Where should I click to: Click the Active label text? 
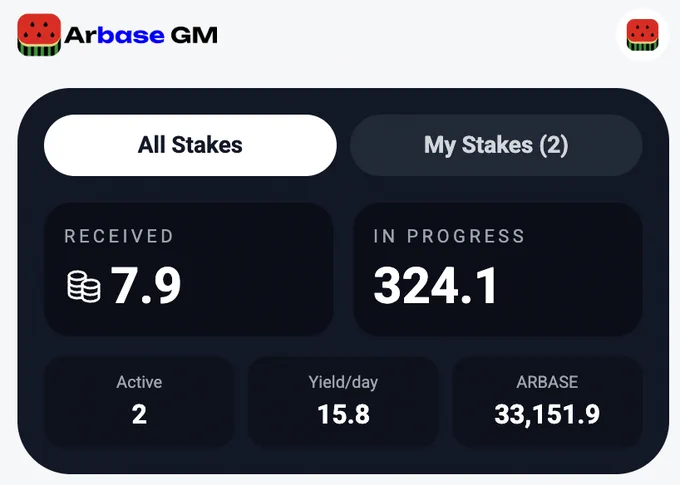tap(139, 382)
